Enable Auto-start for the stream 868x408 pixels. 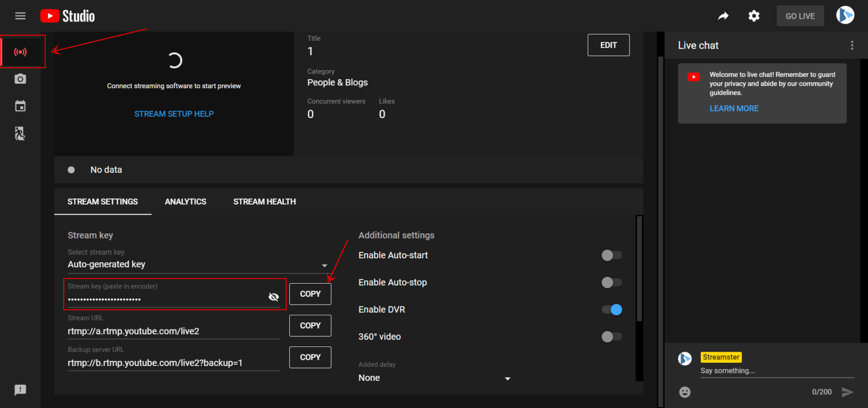coord(611,255)
